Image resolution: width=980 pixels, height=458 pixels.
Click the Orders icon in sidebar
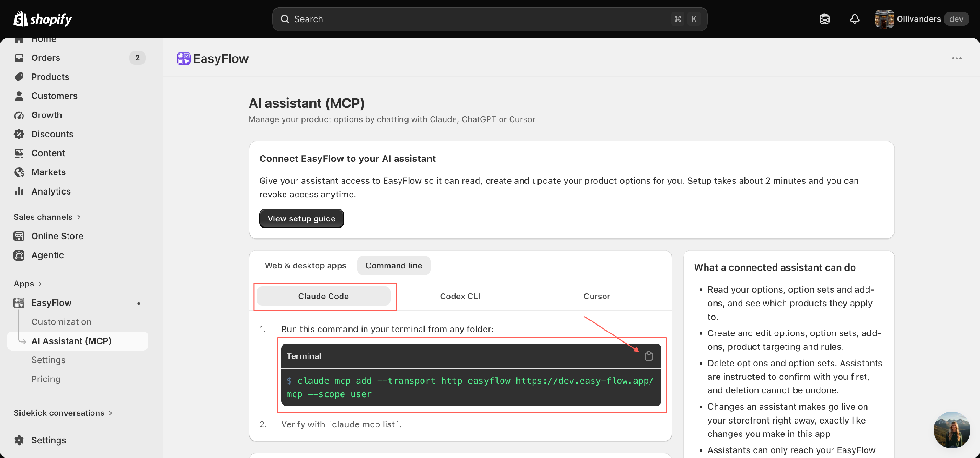pos(19,58)
